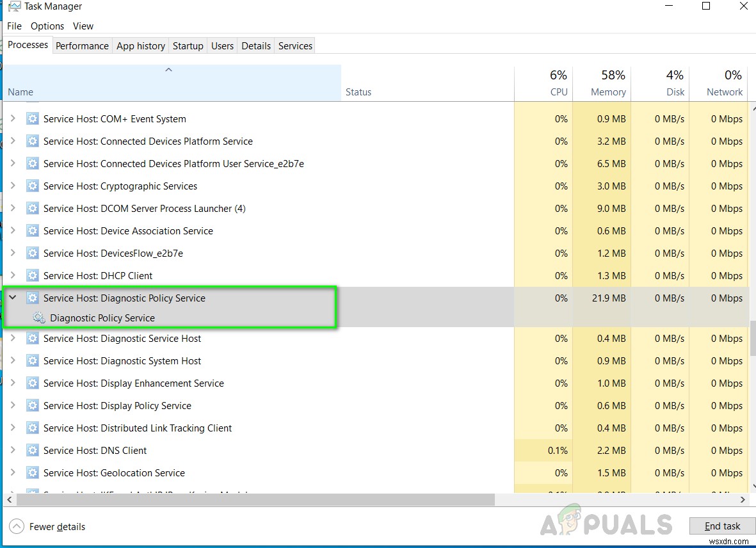Click the gear icon for Connected Devices Platform Service
Viewport: 756px width, 548px height.
pyautogui.click(x=32, y=141)
